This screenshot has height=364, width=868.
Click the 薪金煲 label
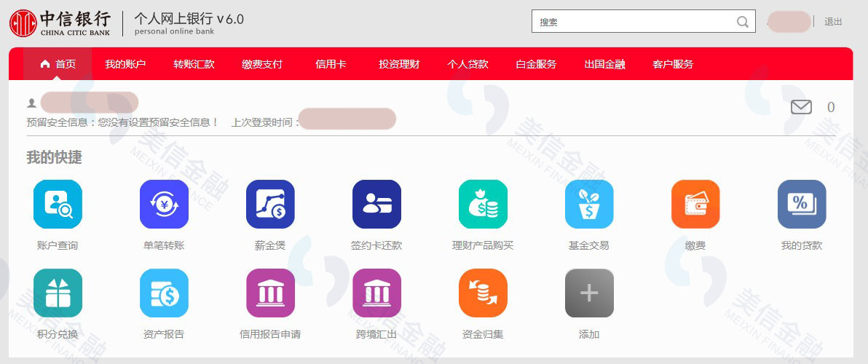click(x=270, y=245)
